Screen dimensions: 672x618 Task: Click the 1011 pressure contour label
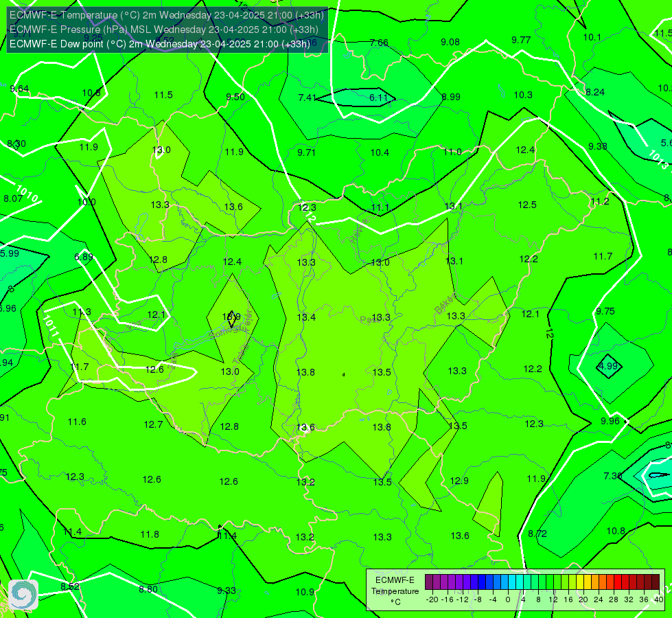click(51, 326)
